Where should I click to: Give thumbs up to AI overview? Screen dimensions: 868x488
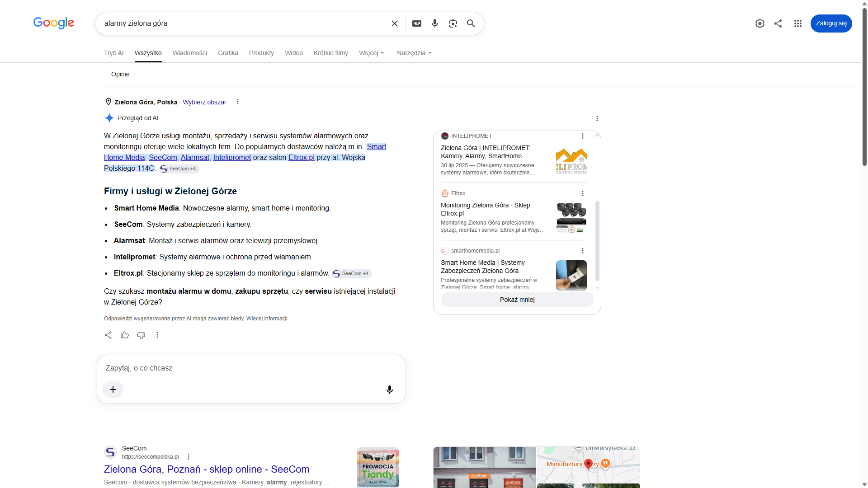click(x=125, y=335)
